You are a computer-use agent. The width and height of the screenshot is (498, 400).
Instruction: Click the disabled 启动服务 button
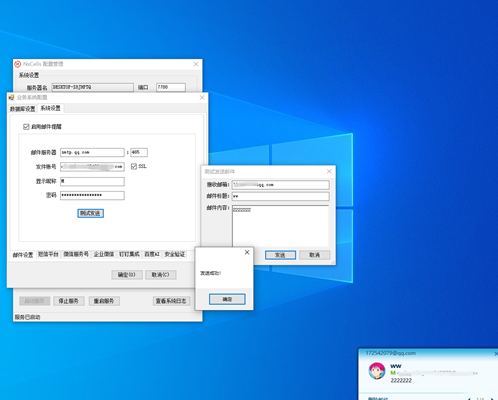click(35, 301)
